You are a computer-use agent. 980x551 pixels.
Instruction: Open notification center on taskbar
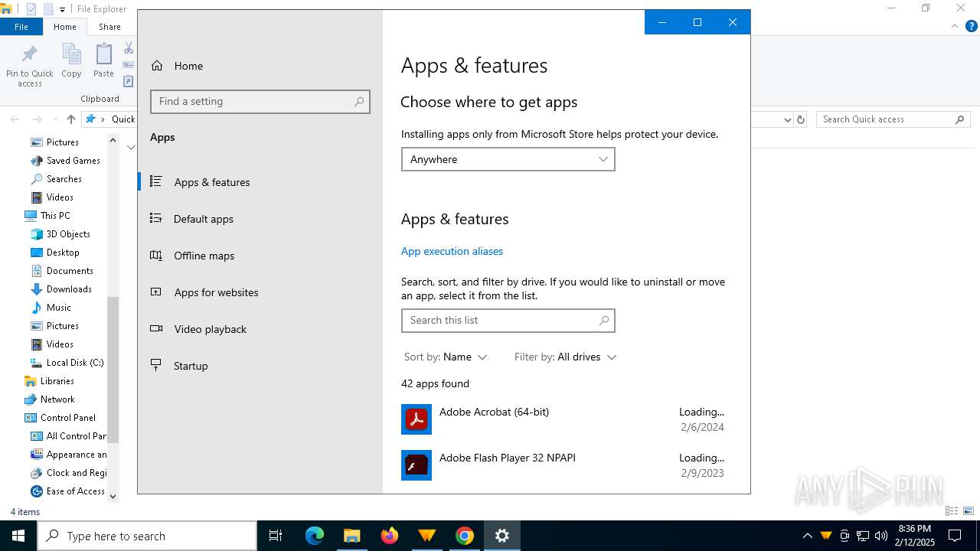pyautogui.click(x=955, y=536)
